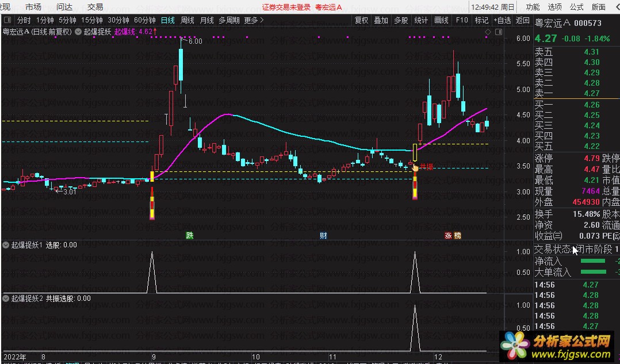
Task: Switch to 月线 monthly chart
Action: tap(207, 20)
